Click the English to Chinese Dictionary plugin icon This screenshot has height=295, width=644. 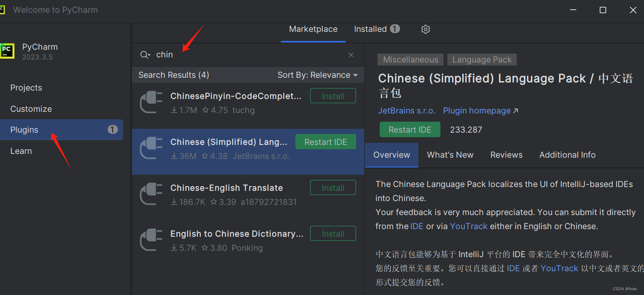click(x=151, y=240)
